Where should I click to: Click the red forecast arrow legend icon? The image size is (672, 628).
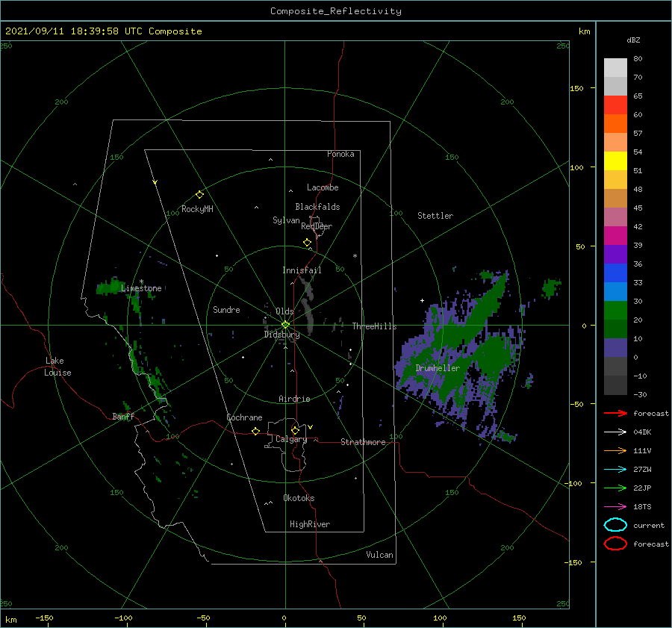pos(615,413)
